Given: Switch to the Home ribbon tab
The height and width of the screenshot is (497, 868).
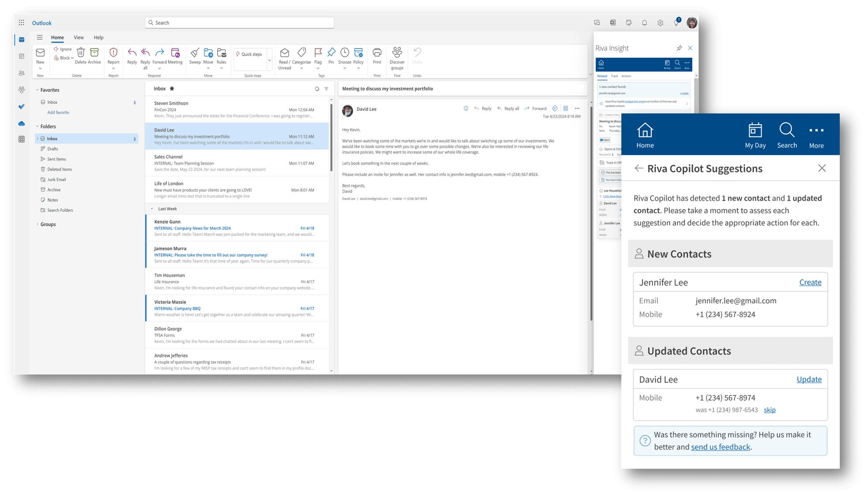Looking at the screenshot, I should 57,38.
